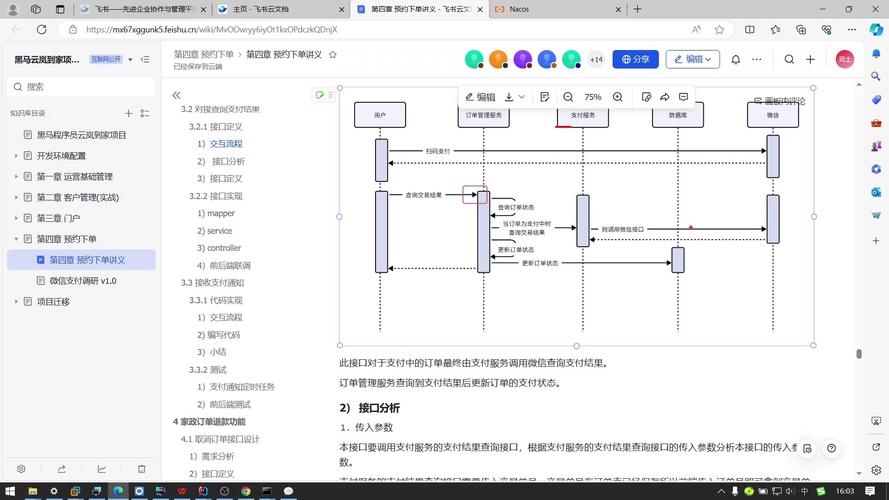Viewport: 889px width, 500px height.
Task: Click the help question mark button
Action: tap(831, 448)
